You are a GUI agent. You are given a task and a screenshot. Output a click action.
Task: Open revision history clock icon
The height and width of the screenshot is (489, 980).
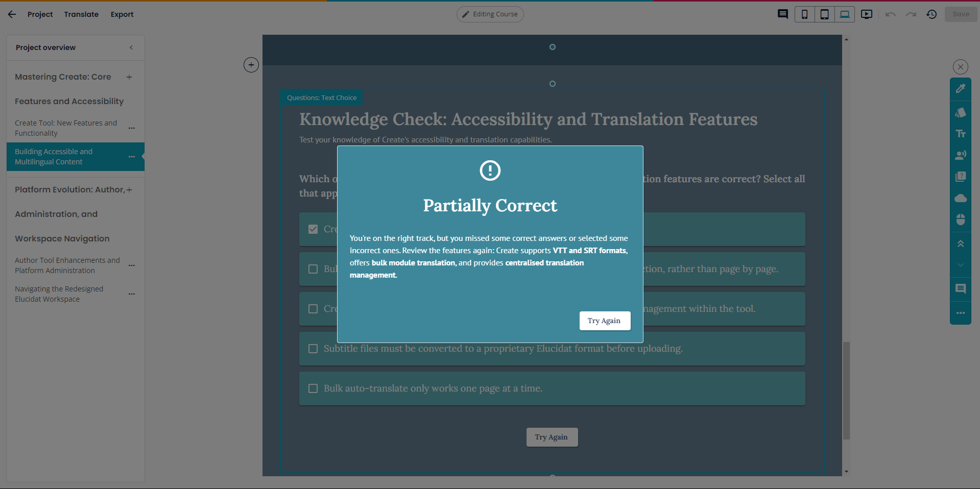point(931,14)
